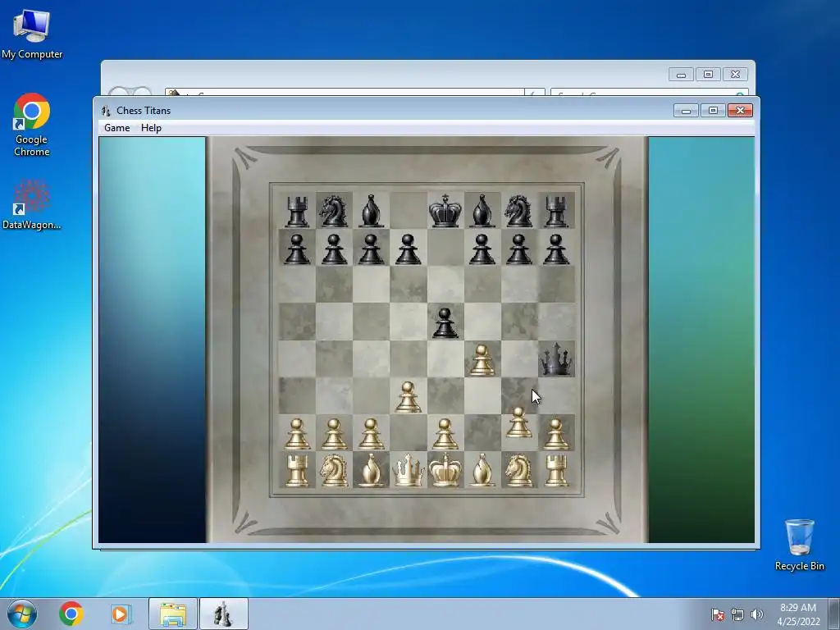Select the Recycle Bin desktop icon
Screen dimensions: 840x630
point(799,545)
